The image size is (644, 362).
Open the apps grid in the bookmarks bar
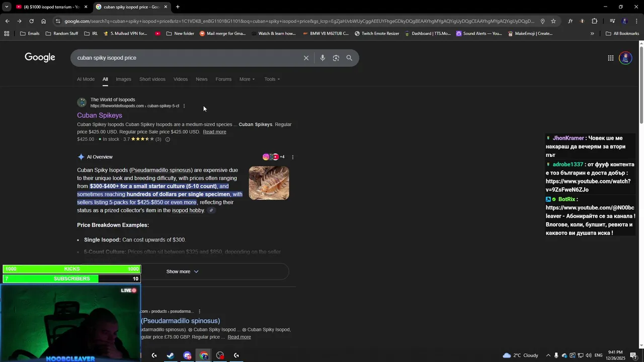(7, 34)
